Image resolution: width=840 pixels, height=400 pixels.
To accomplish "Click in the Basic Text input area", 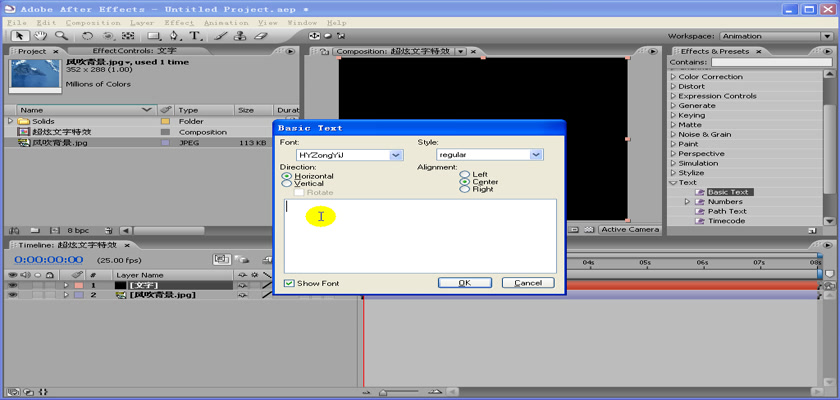I will 420,236.
